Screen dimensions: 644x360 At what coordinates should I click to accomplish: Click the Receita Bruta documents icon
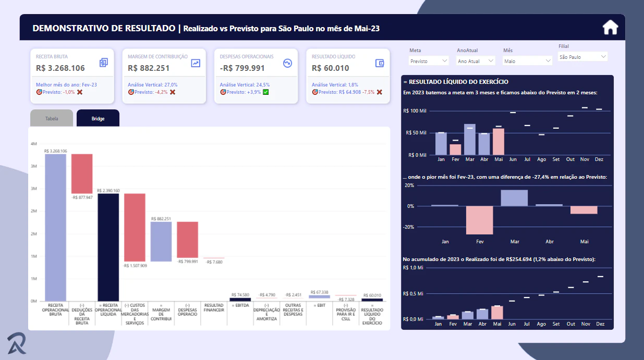click(x=103, y=63)
